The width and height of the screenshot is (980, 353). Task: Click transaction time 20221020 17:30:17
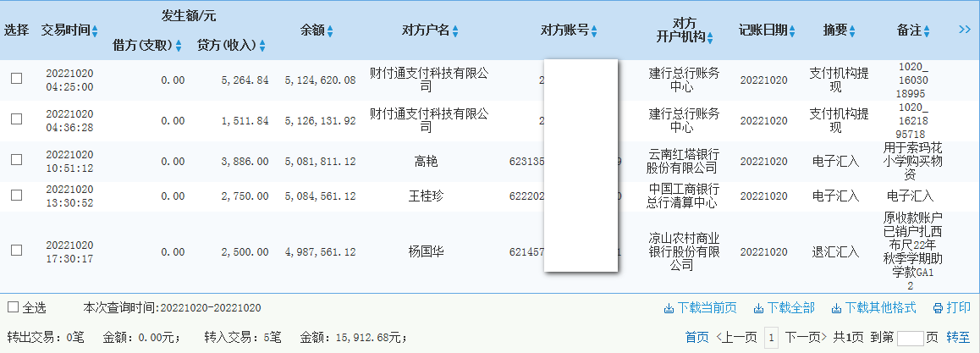[x=69, y=251]
